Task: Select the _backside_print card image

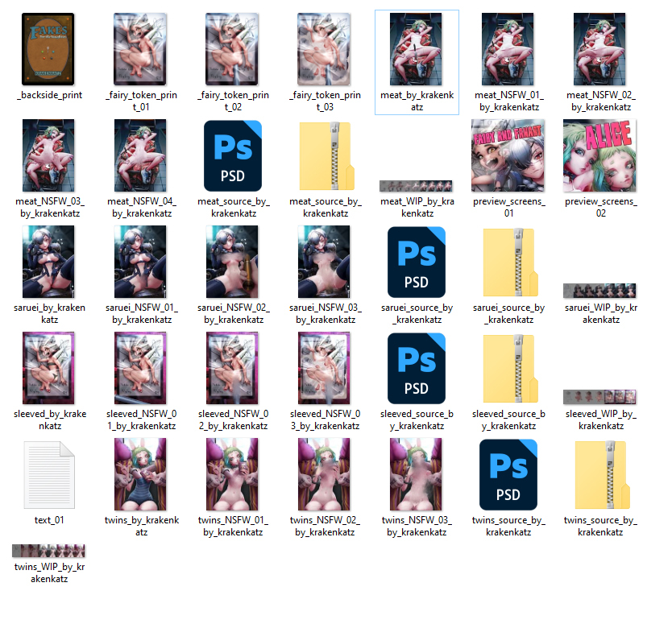Action: point(49,48)
